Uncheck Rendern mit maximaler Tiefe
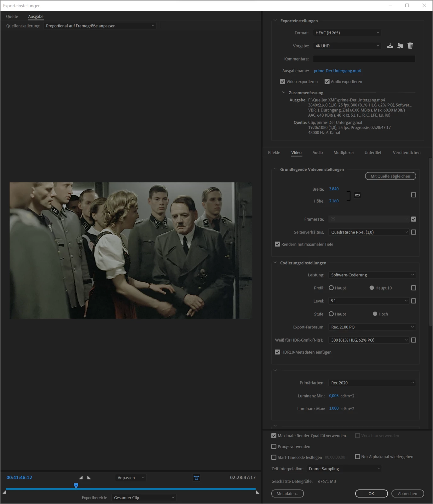 point(277,244)
